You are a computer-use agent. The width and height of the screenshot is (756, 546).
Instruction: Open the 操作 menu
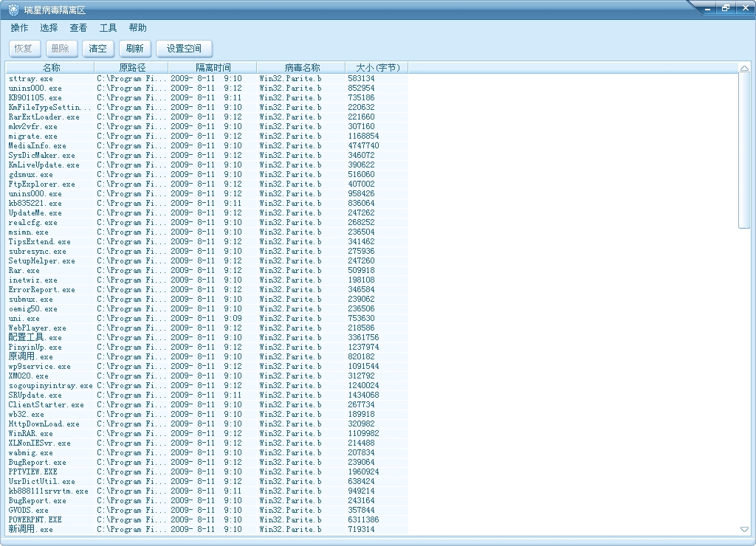click(x=19, y=28)
